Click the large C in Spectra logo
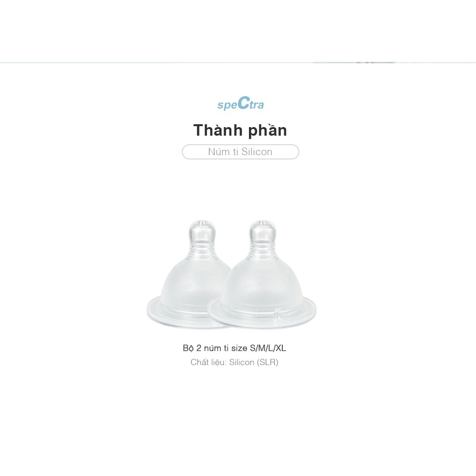 pyautogui.click(x=243, y=103)
